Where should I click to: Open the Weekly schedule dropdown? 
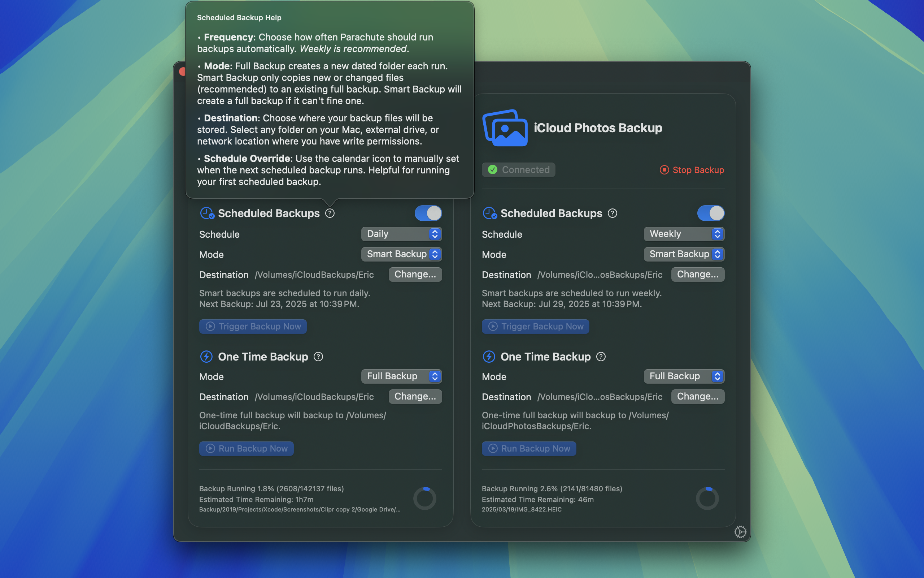pos(684,234)
